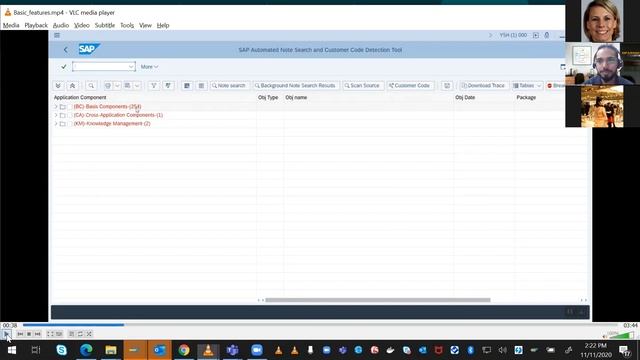Open the Media menu
Screen dimensions: 640x360
coord(11,25)
